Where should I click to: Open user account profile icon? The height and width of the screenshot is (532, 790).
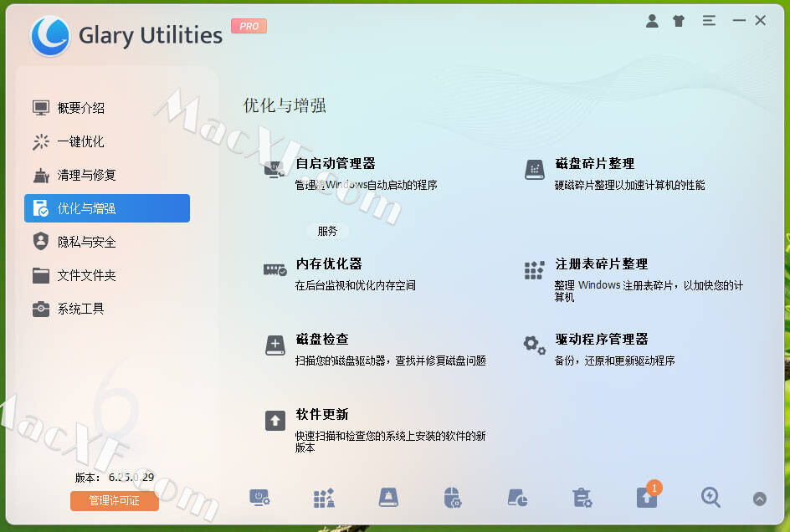point(652,21)
